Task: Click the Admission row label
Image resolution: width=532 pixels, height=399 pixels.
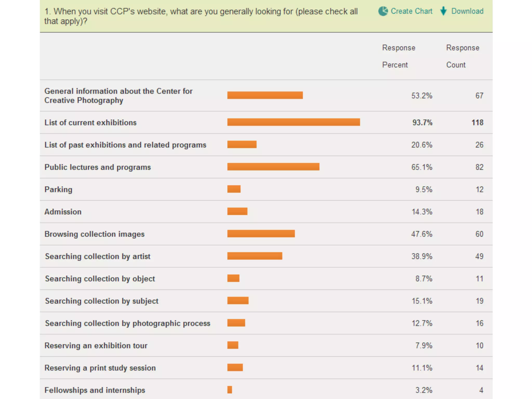Action: click(x=63, y=212)
